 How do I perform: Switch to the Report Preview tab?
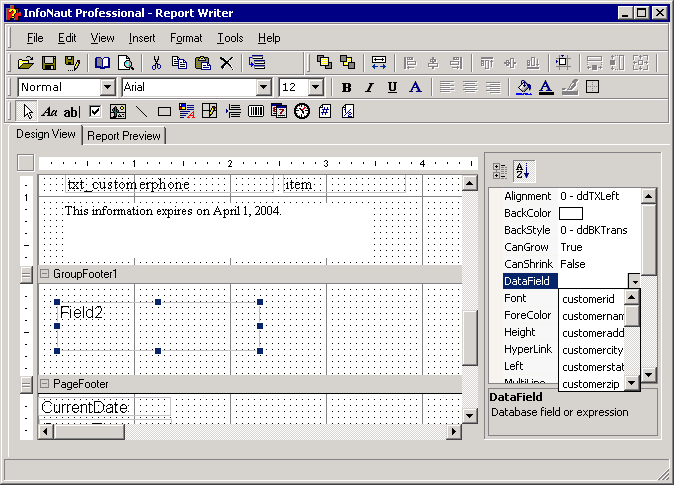[x=124, y=136]
